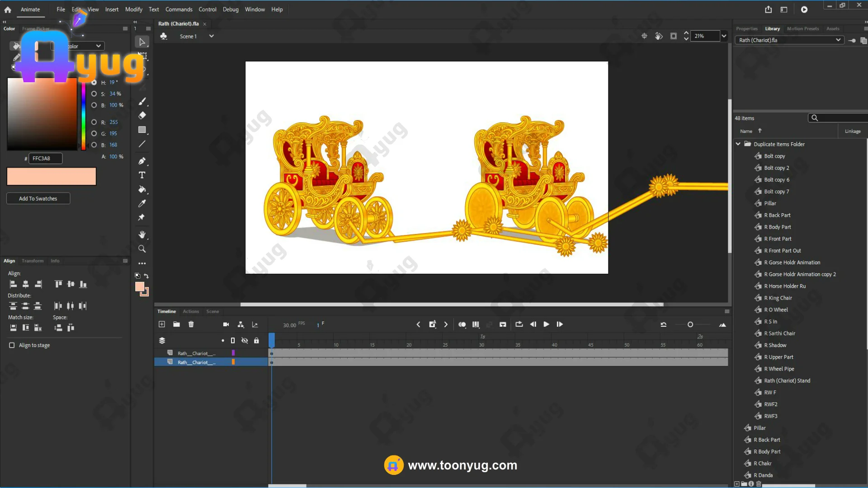Screen dimensions: 868x488
Task: Click the Delete layer trash icon
Action: (191, 324)
